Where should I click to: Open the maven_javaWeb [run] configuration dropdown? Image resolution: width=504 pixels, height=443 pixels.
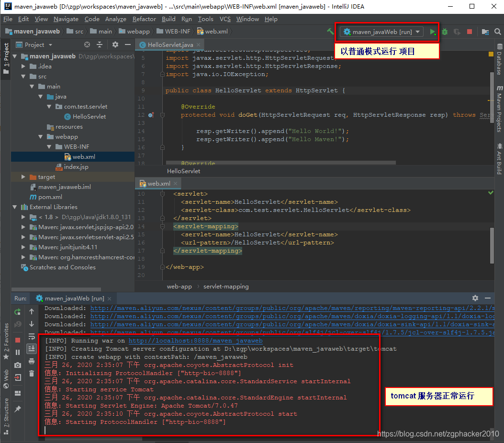[382, 32]
